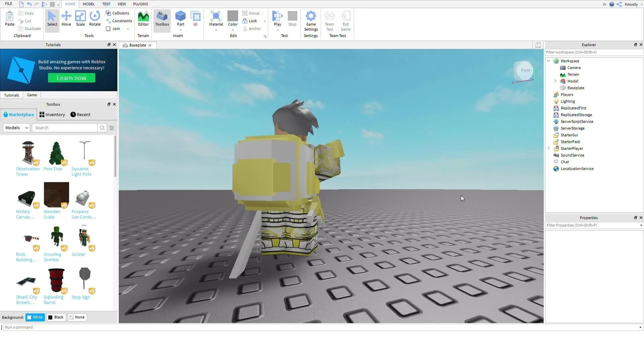Image resolution: width=644 pixels, height=342 pixels.
Task: Click the view orientation cube Front face
Action: coord(525,70)
